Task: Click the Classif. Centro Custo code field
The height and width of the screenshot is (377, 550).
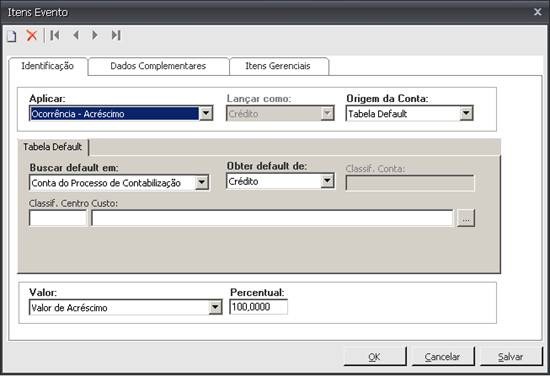Action: coord(58,218)
